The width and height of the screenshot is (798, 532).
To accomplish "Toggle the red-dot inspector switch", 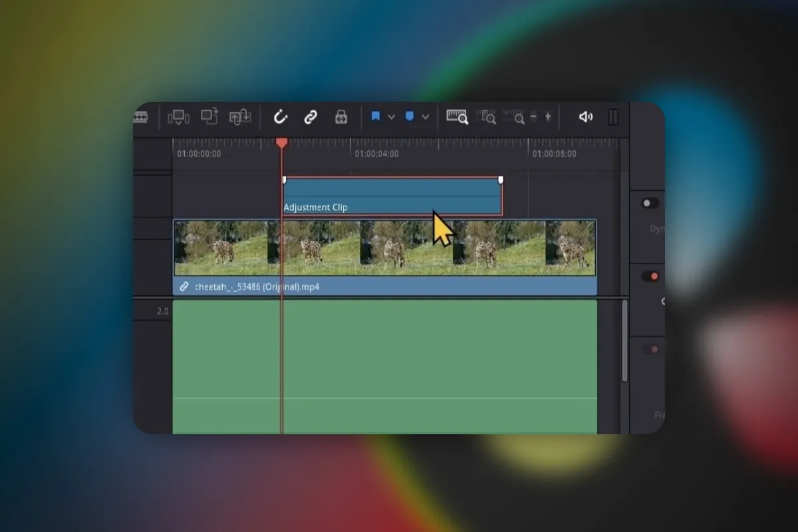I will pyautogui.click(x=650, y=276).
